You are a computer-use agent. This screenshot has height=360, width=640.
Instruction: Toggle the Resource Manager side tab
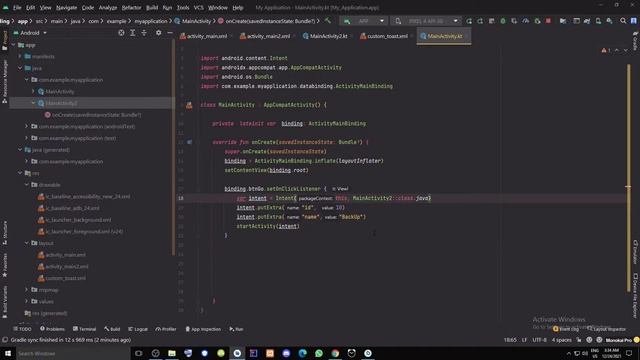pos(5,81)
